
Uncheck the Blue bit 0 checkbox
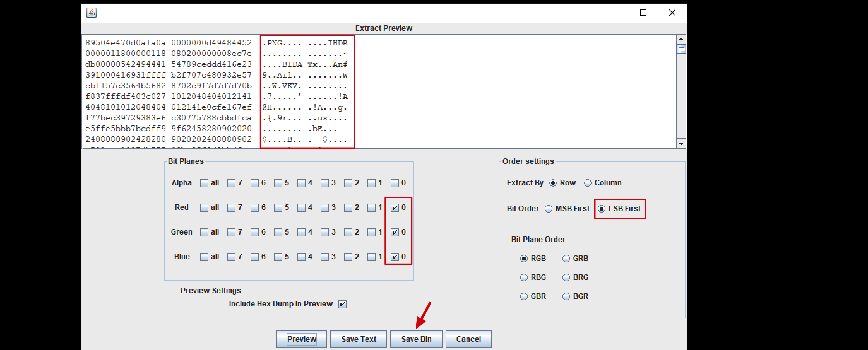[x=395, y=257]
